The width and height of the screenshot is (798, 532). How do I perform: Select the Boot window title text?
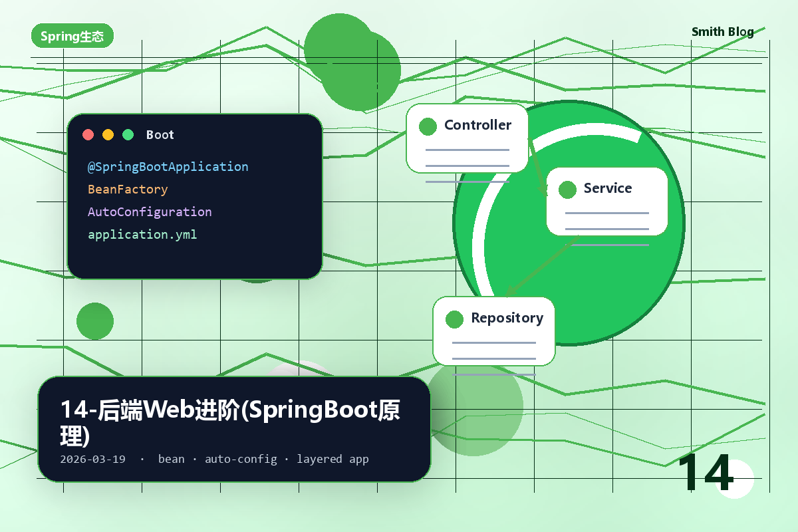click(160, 135)
